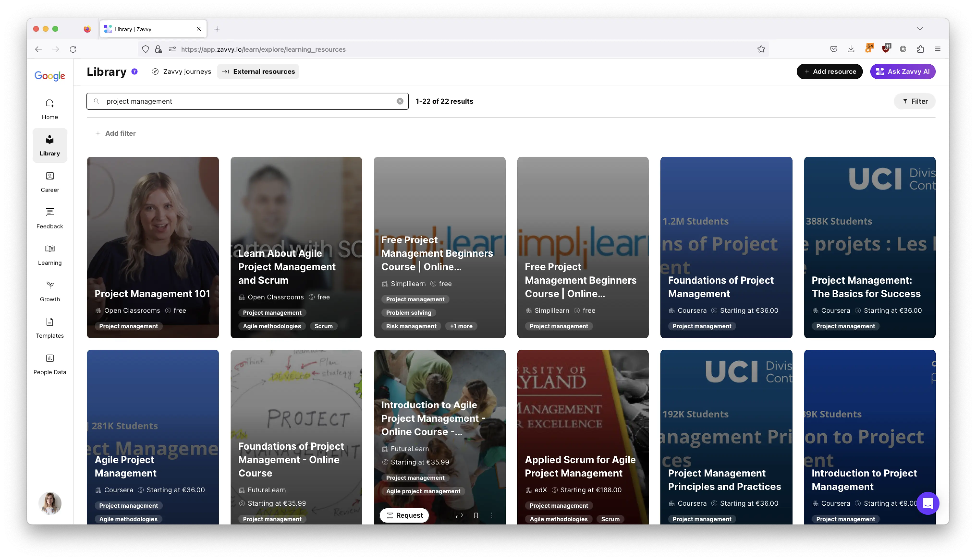Screen dimensions: 976x560
Task: Open the chat support bubble
Action: click(x=927, y=503)
